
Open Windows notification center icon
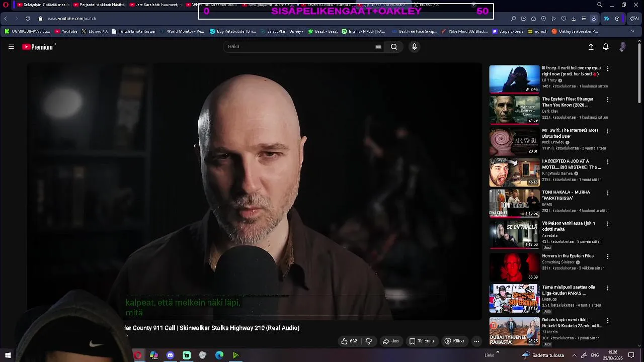[x=631, y=355]
